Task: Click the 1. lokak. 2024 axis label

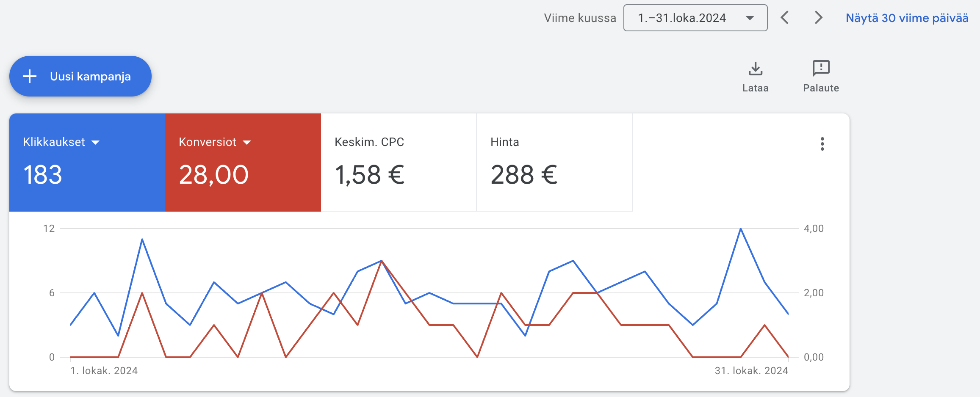Action: pos(104,371)
